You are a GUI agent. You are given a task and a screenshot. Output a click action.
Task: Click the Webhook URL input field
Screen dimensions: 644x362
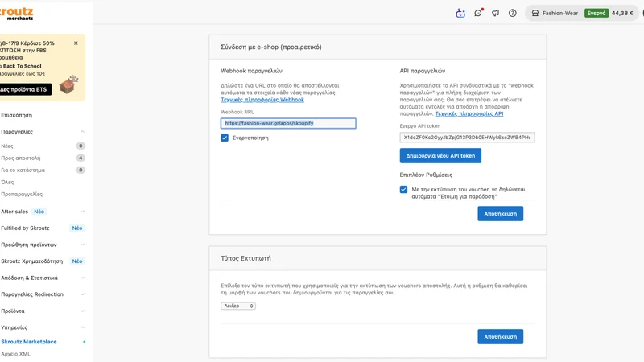tap(288, 123)
